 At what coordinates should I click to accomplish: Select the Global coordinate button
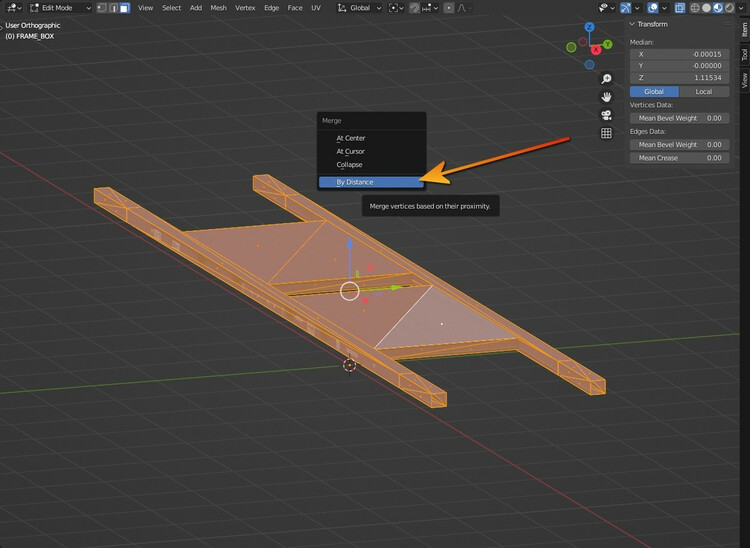tap(654, 91)
